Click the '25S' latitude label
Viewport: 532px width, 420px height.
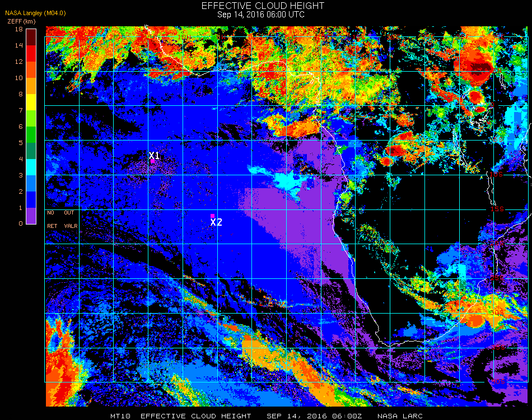497,278
